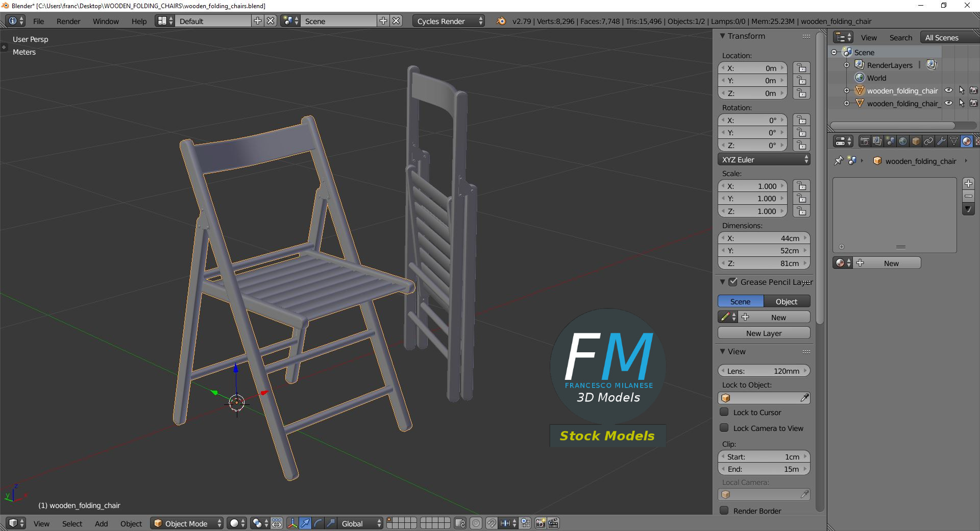Add a material slot with plus button
The image size is (980, 531).
(x=968, y=183)
